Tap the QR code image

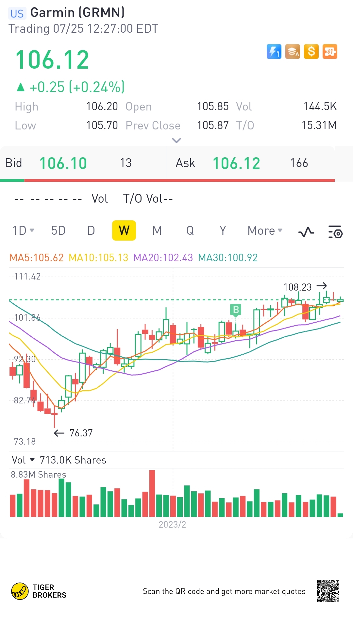pos(328,591)
